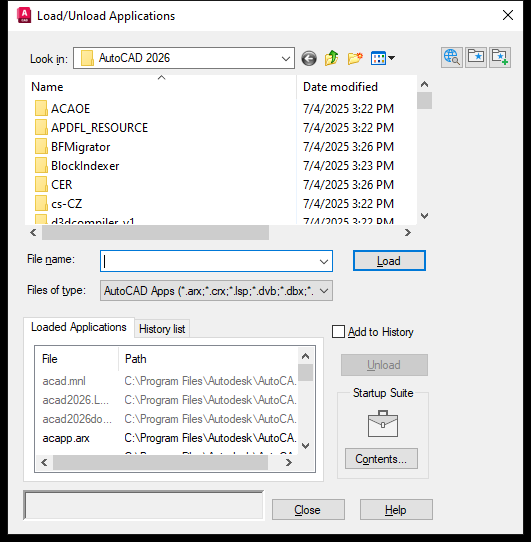Select the cs-CZ folder icon
531x542 pixels.
pos(41,204)
